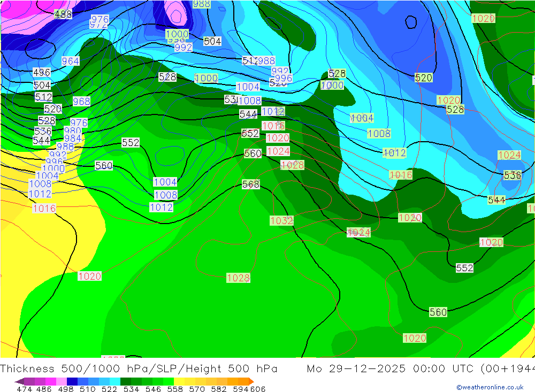Click the legend value '594'
Image resolution: width=535 pixels, height=392 pixels.
(241, 389)
